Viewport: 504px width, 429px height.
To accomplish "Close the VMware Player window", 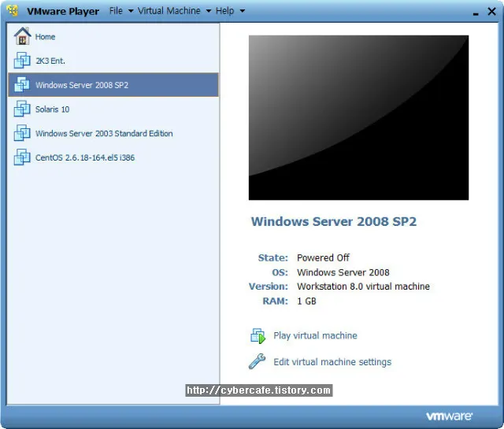I will pyautogui.click(x=491, y=11).
